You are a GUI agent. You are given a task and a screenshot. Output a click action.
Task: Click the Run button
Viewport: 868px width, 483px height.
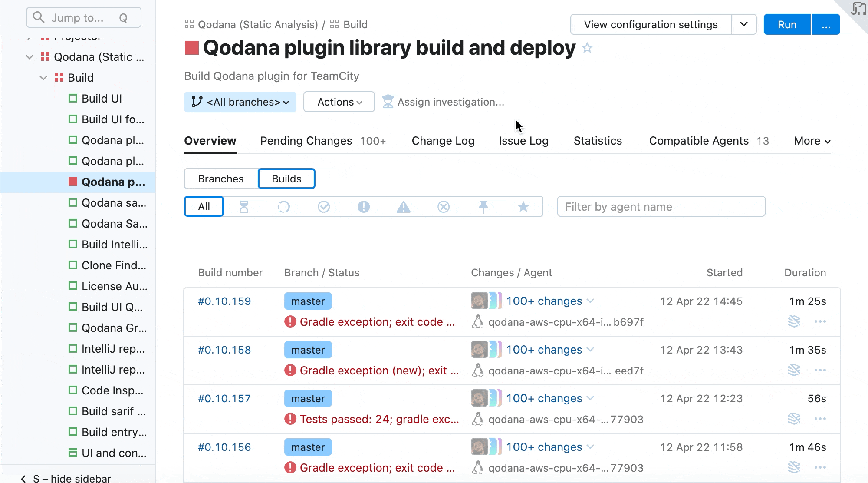787,25
